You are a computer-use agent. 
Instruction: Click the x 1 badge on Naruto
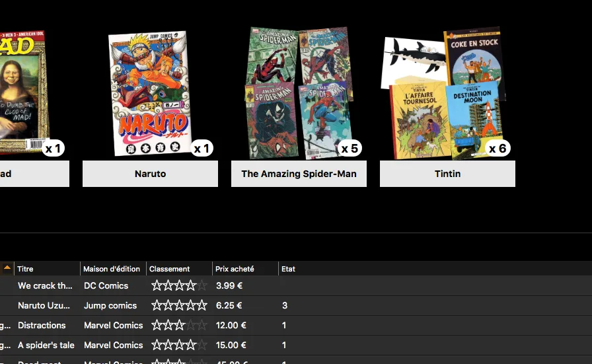(x=202, y=149)
